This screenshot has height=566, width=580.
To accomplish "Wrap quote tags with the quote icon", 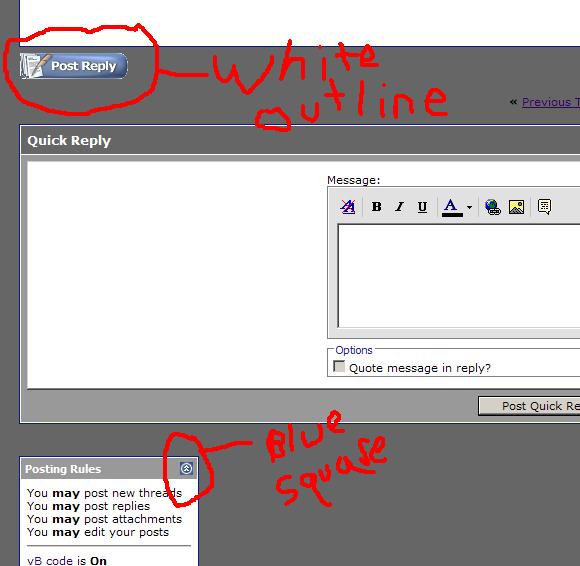I will pyautogui.click(x=544, y=206).
